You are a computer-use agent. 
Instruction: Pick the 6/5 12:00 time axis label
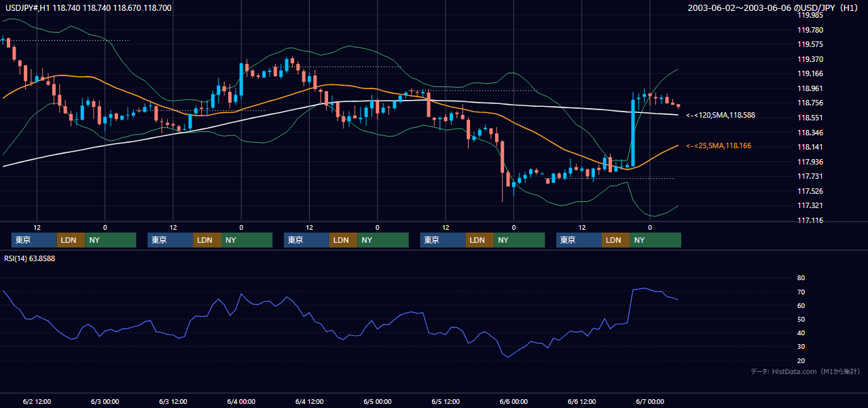pyautogui.click(x=446, y=401)
